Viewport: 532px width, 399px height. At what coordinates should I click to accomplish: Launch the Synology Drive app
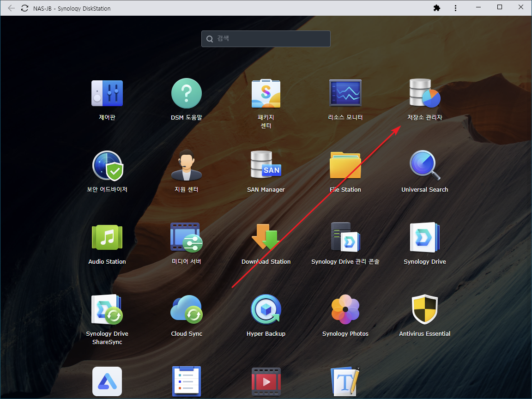(x=424, y=237)
